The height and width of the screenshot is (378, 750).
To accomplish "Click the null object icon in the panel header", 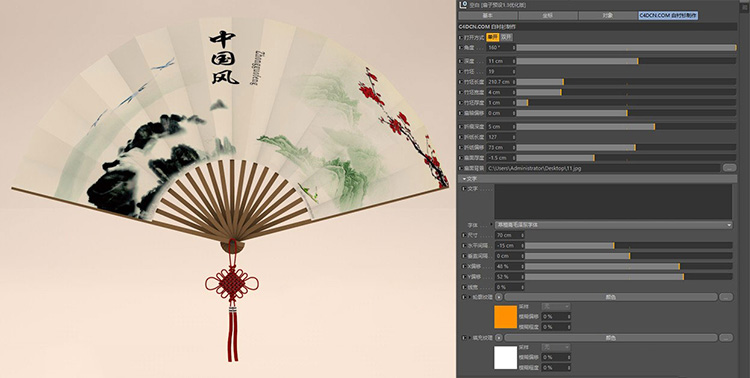I will click(463, 5).
